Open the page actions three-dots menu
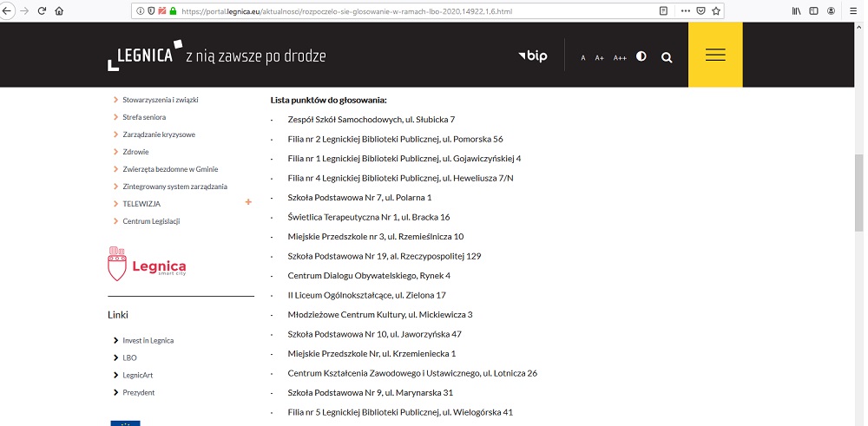This screenshot has height=426, width=868. [x=686, y=10]
